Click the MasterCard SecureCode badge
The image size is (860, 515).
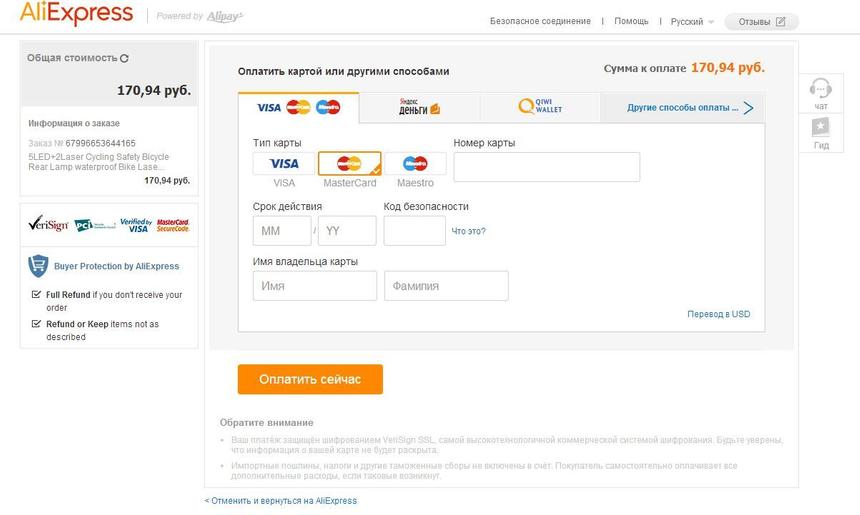[173, 225]
